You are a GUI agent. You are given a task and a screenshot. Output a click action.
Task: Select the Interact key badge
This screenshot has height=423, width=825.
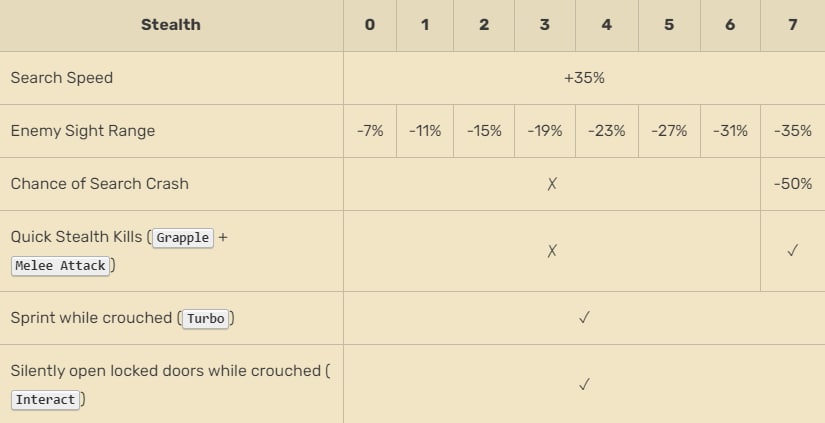(46, 400)
